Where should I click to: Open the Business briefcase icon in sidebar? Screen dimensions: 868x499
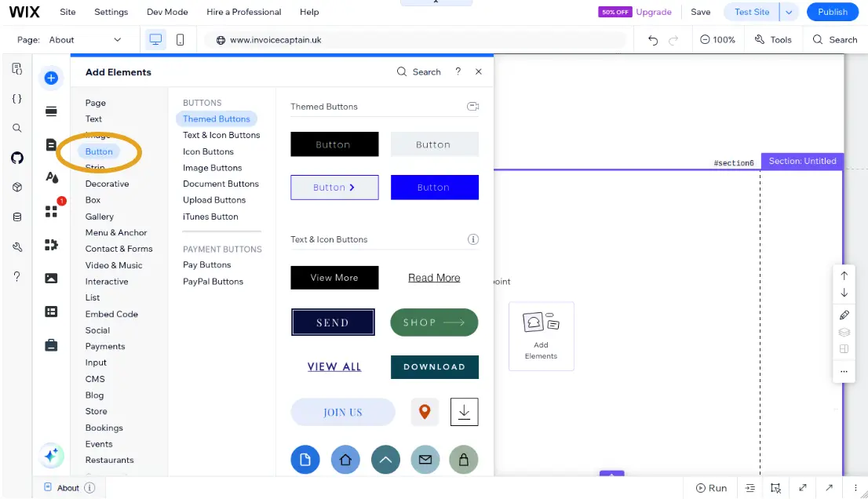coord(52,346)
